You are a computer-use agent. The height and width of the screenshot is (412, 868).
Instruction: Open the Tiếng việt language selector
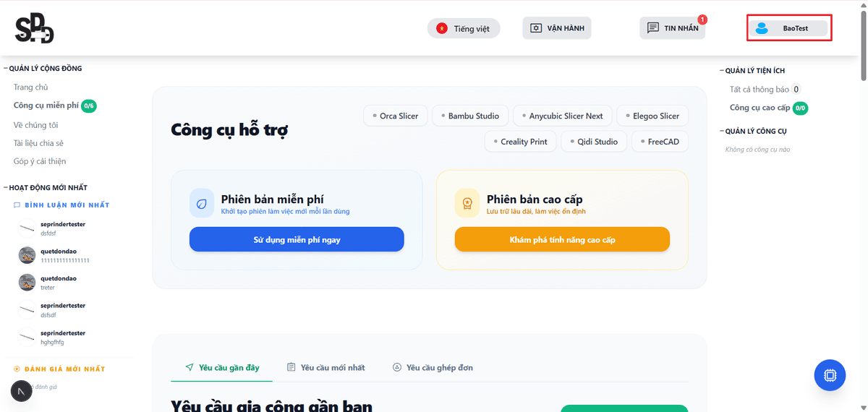[x=464, y=29]
